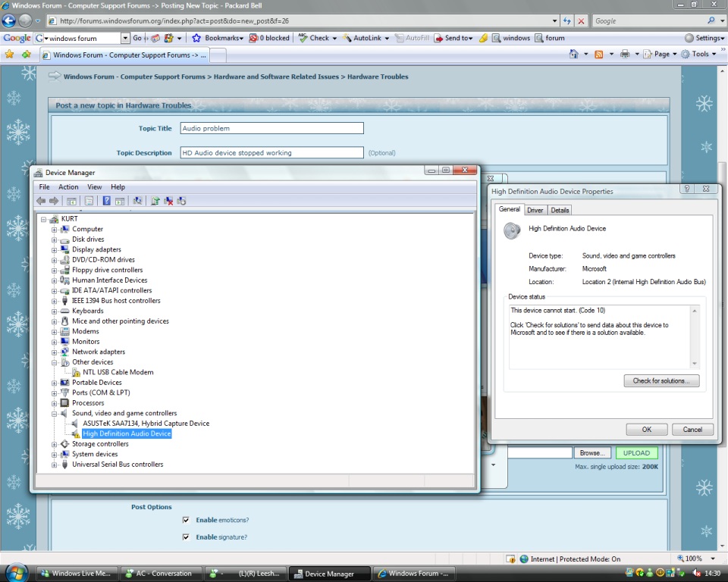The width and height of the screenshot is (728, 582).
Task: Click the Uninstall device toolbar icon
Action: click(168, 201)
